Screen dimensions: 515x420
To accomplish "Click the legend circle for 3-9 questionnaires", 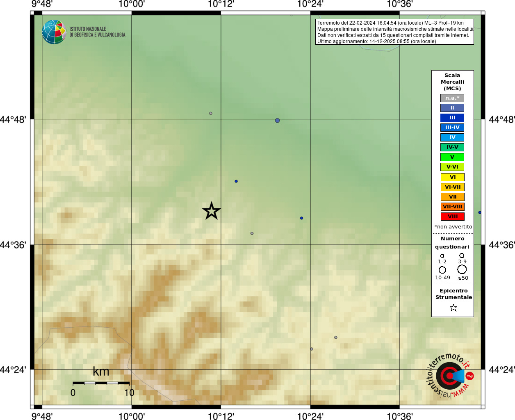I will pos(462,256).
